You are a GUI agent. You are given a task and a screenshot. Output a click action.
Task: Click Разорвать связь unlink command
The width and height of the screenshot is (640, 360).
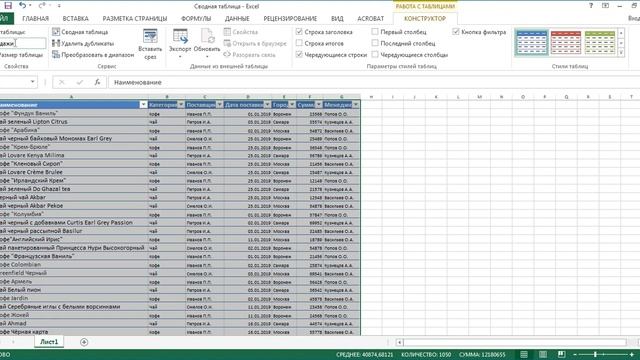249,55
